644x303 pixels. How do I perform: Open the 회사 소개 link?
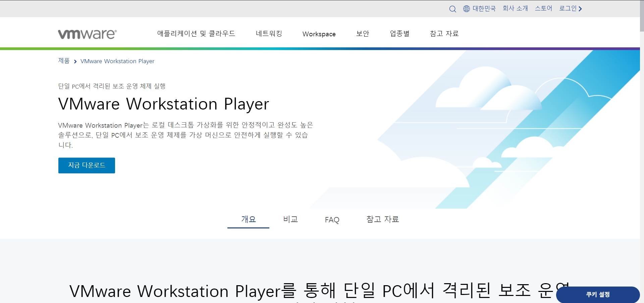515,8
